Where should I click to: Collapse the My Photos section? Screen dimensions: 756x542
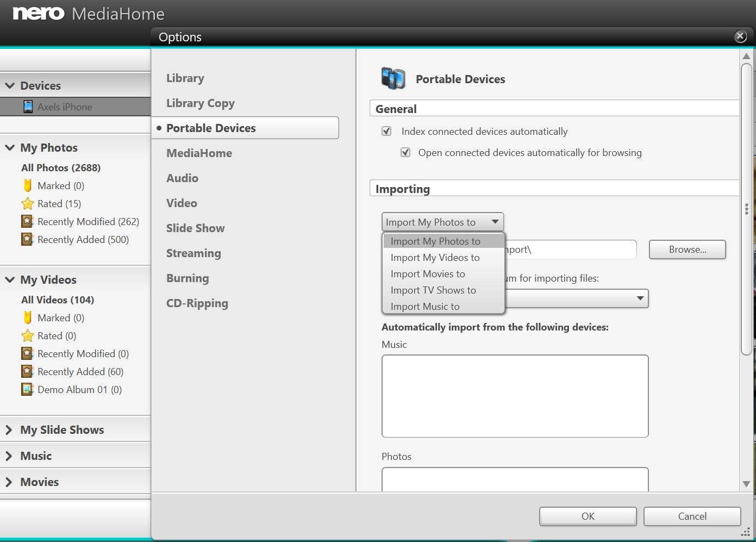(x=10, y=147)
